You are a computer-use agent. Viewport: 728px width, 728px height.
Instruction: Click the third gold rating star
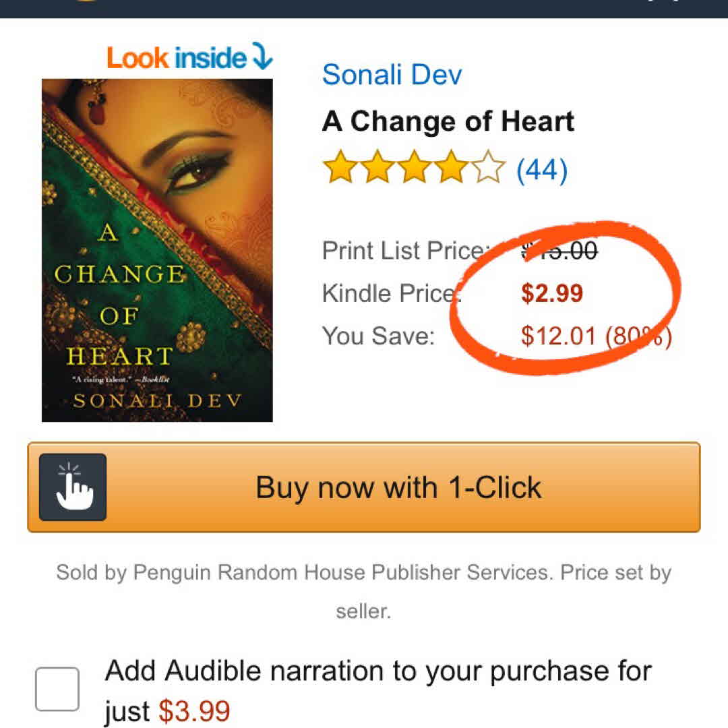point(415,169)
